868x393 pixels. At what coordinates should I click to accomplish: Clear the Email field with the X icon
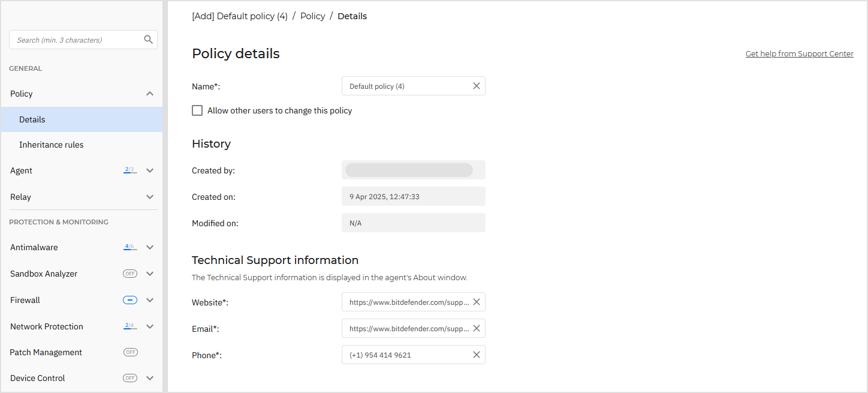coord(476,328)
